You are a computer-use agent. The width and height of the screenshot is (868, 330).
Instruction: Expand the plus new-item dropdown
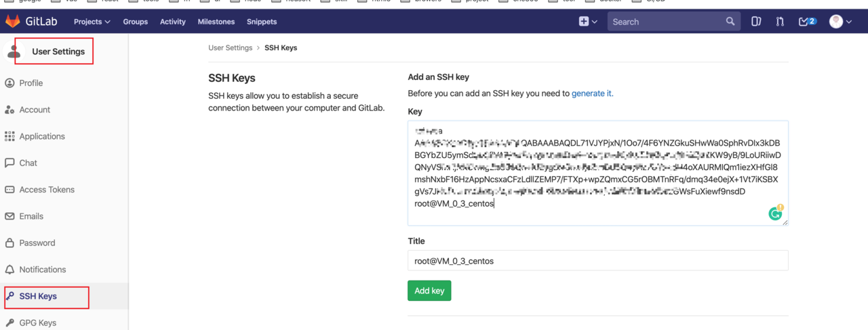587,22
